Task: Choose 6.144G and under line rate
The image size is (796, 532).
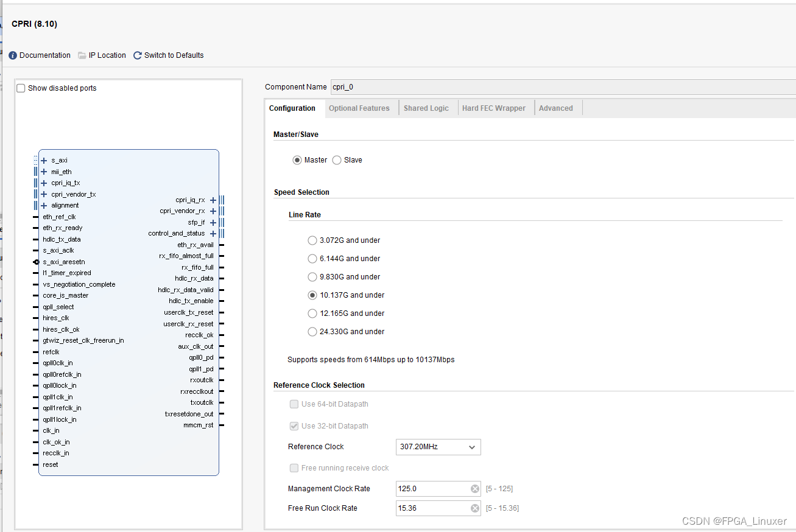Action: tap(312, 259)
